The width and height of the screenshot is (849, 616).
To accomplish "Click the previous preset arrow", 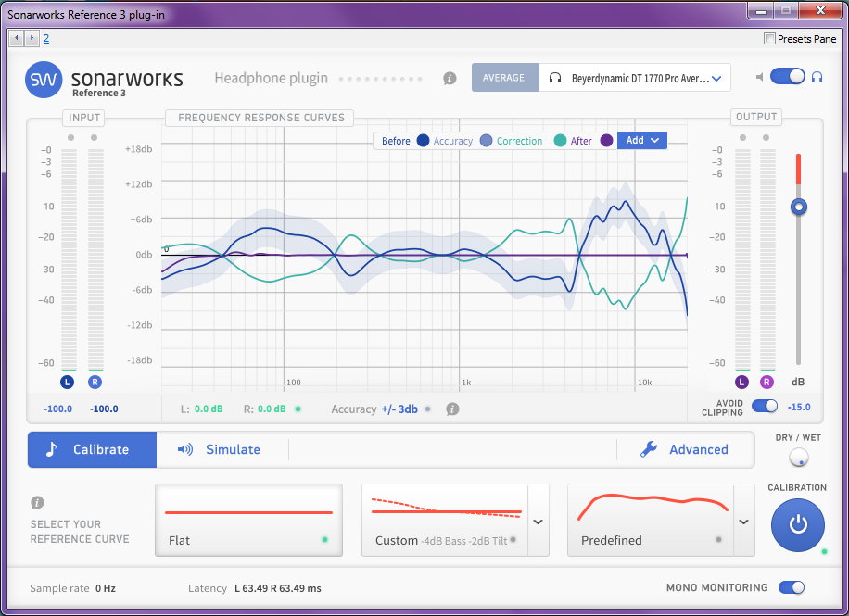I will [17, 38].
